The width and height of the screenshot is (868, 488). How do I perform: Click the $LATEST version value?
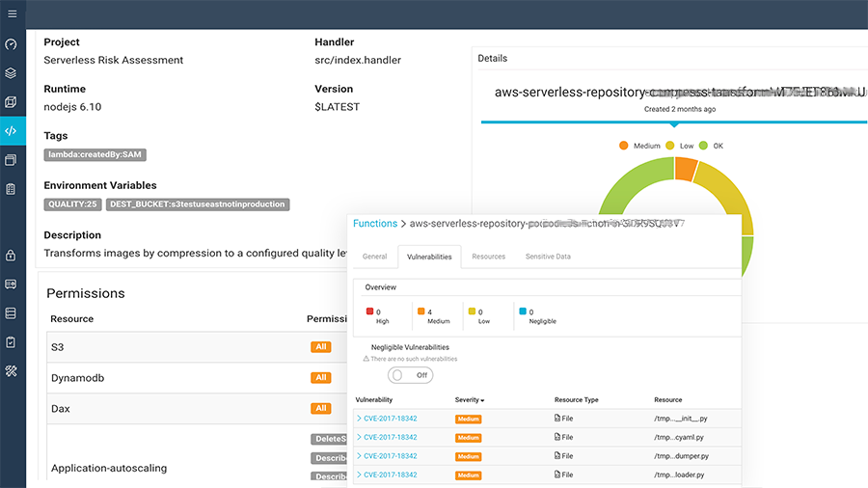pyautogui.click(x=338, y=107)
